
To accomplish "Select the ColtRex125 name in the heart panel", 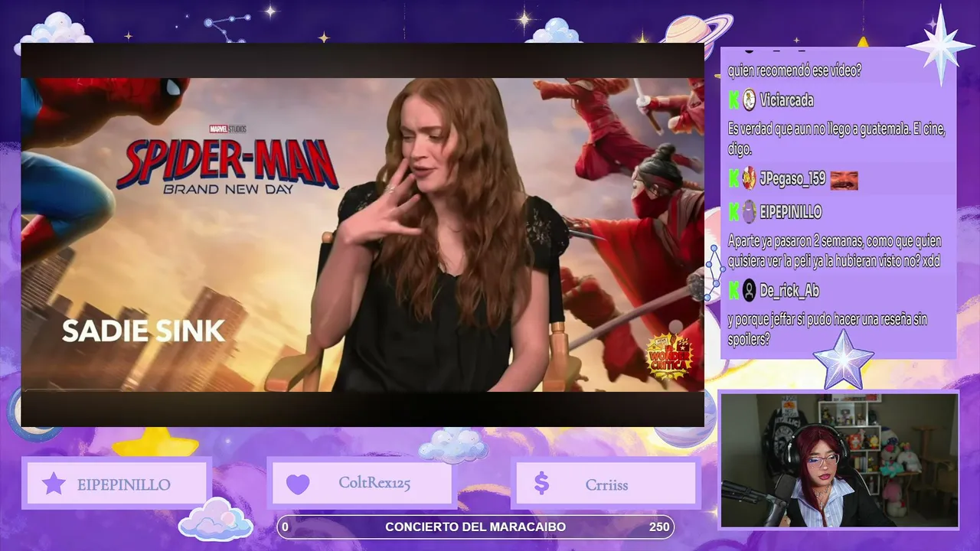I will point(374,484).
